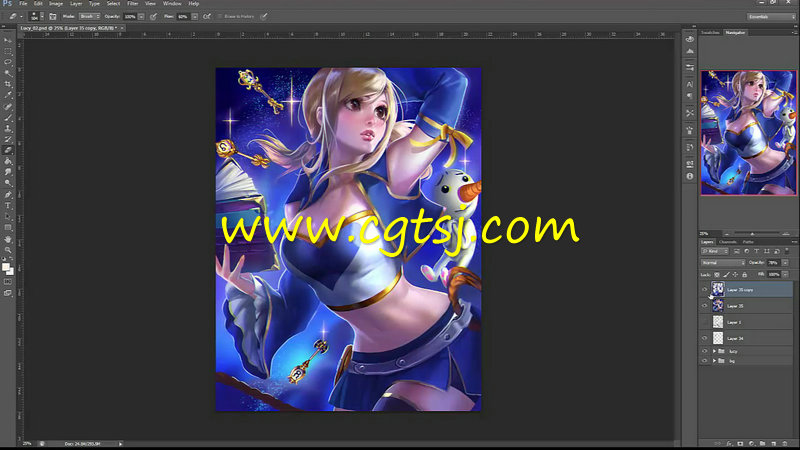Select the Type tool
The height and width of the screenshot is (450, 800).
pyautogui.click(x=8, y=206)
